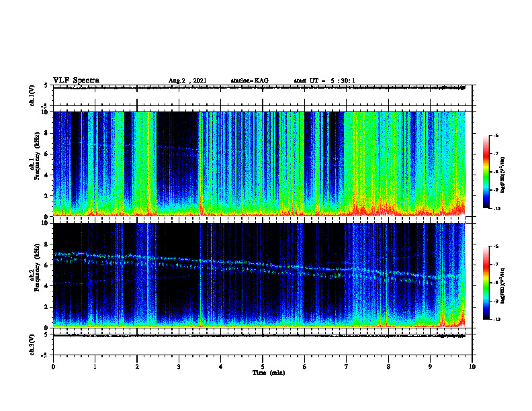
Task: Select the Aug.2, 2021 date label
Action: click(187, 81)
